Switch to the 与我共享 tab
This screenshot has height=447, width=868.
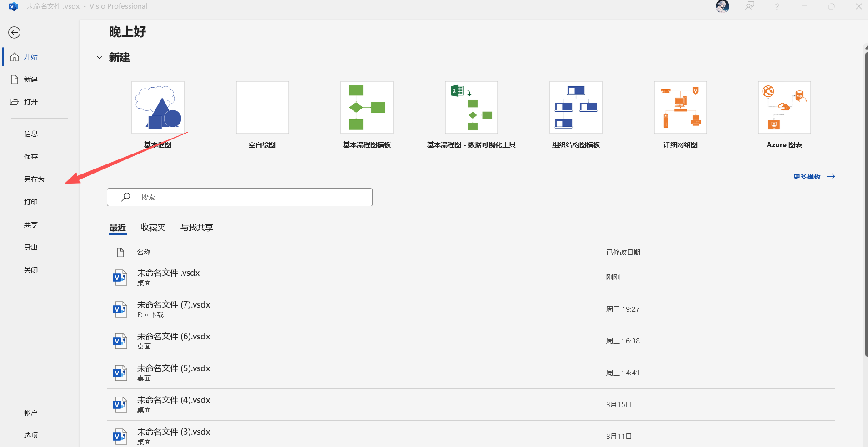pos(196,228)
